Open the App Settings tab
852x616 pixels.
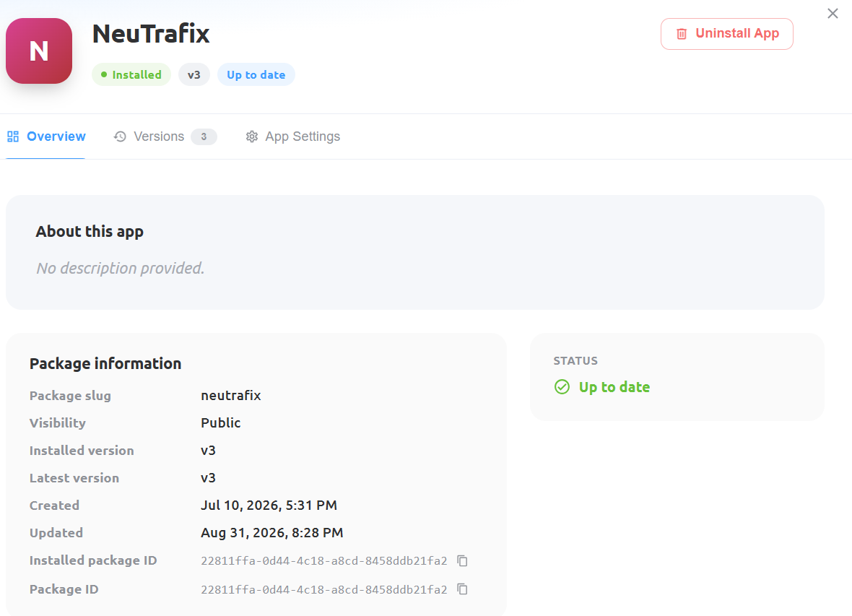293,136
